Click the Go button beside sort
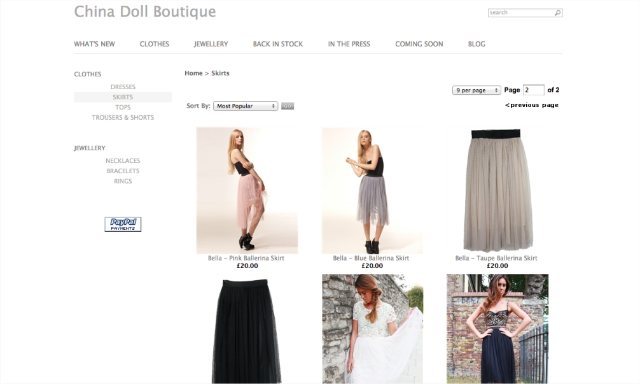Viewport: 640px width, 384px height. (287, 106)
